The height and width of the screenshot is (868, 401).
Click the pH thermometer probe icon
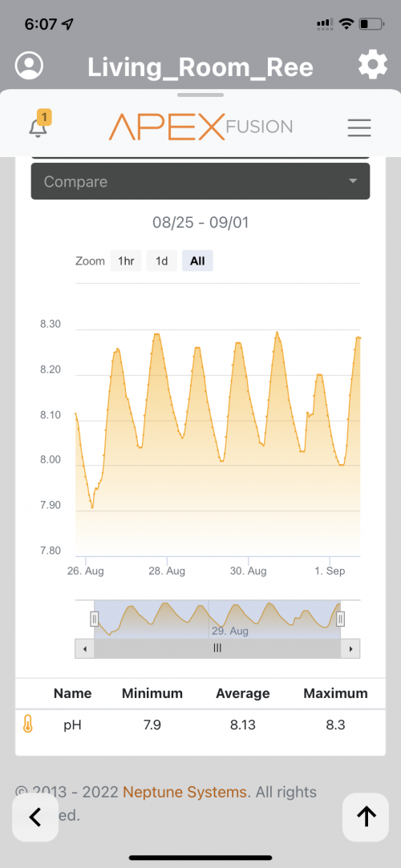[28, 724]
